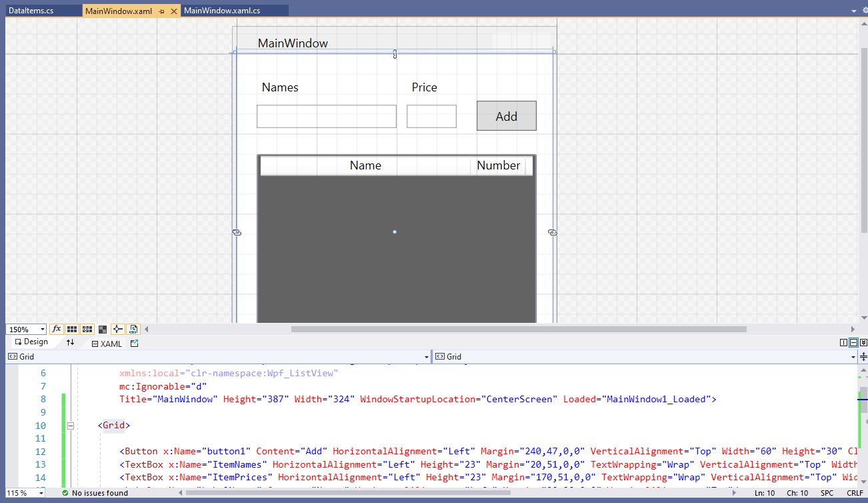Click code editor vertical scrollbar down arrow
This screenshot has height=503, width=868.
coord(863,483)
